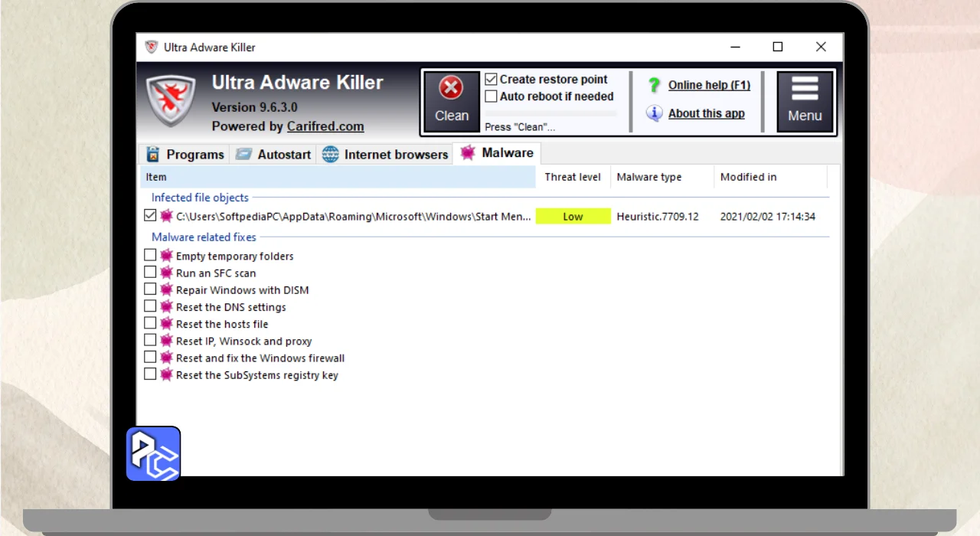Click the green question mark help icon

click(654, 85)
